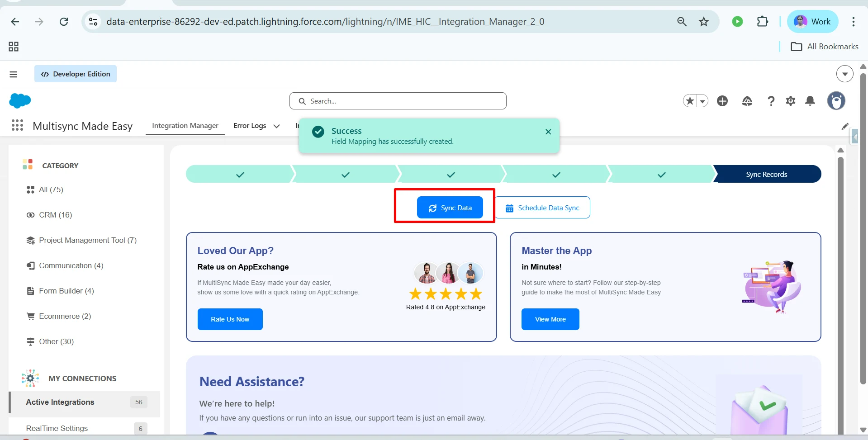Image resolution: width=868 pixels, height=440 pixels.
Task: Expand the header dropdown circle arrow
Action: pos(844,74)
